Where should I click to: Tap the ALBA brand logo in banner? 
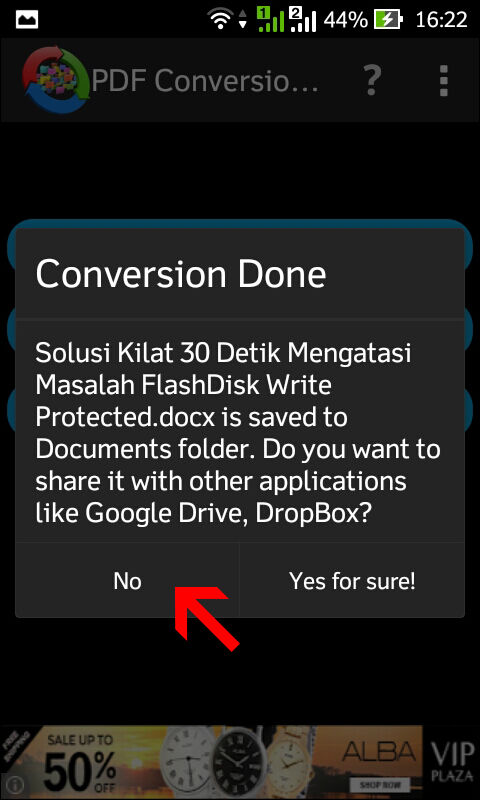(378, 753)
